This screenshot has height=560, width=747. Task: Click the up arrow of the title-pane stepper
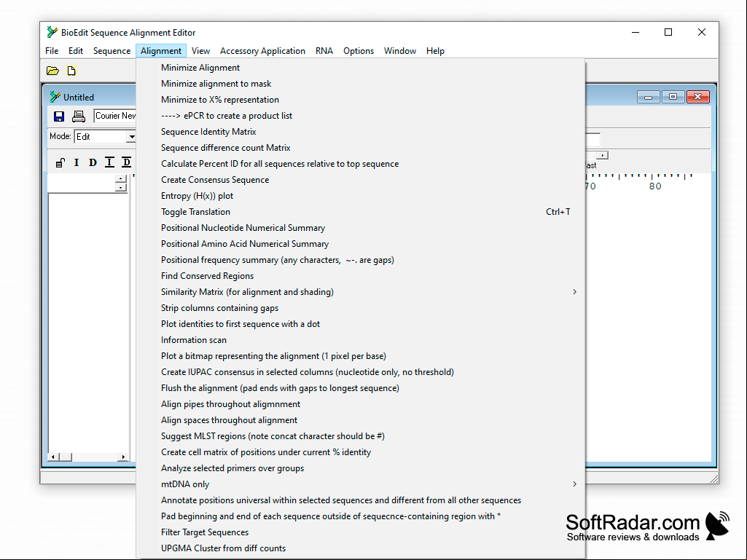tap(121, 178)
